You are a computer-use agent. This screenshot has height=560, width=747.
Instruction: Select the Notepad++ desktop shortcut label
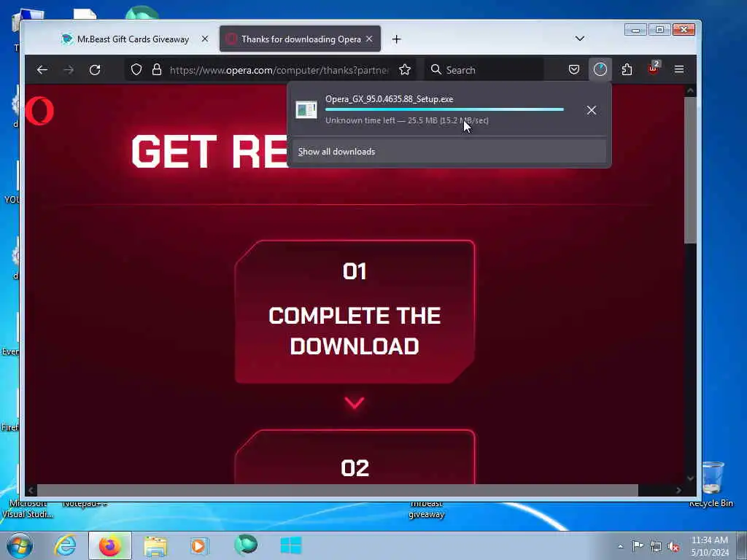tap(85, 503)
